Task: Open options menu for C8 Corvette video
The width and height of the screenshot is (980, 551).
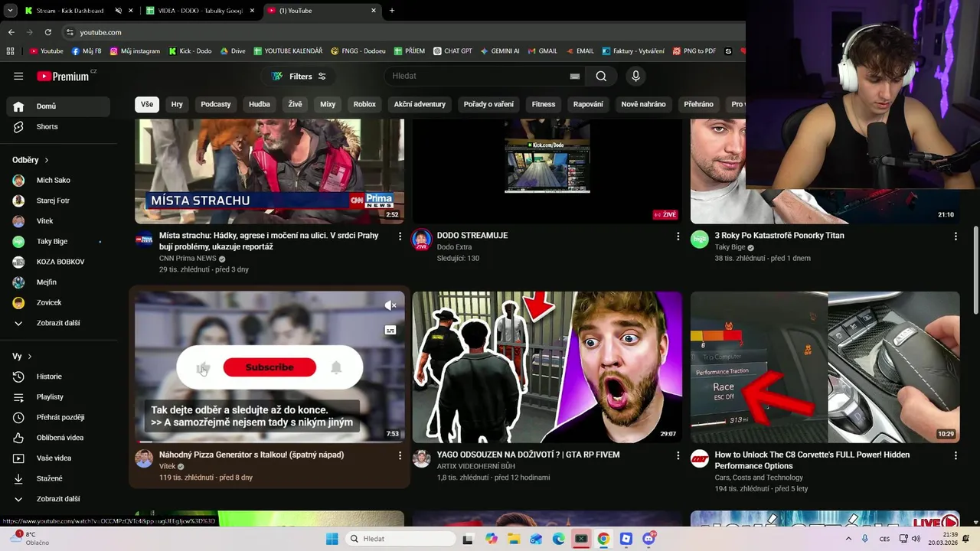Action: [955, 455]
